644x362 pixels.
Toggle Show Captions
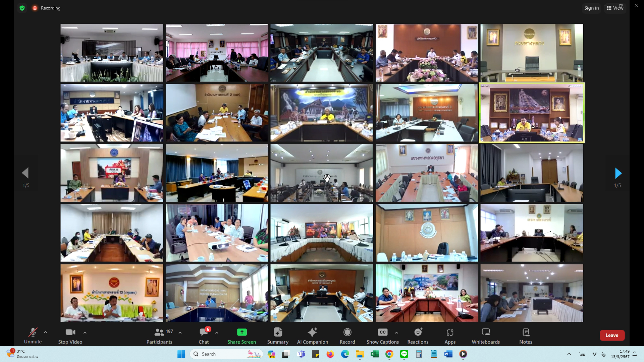[x=382, y=336]
